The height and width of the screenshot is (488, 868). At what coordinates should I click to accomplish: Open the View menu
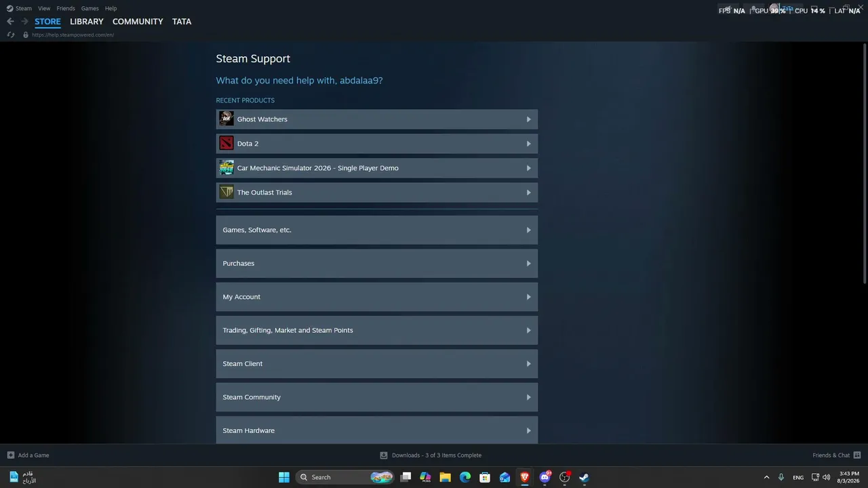click(44, 8)
